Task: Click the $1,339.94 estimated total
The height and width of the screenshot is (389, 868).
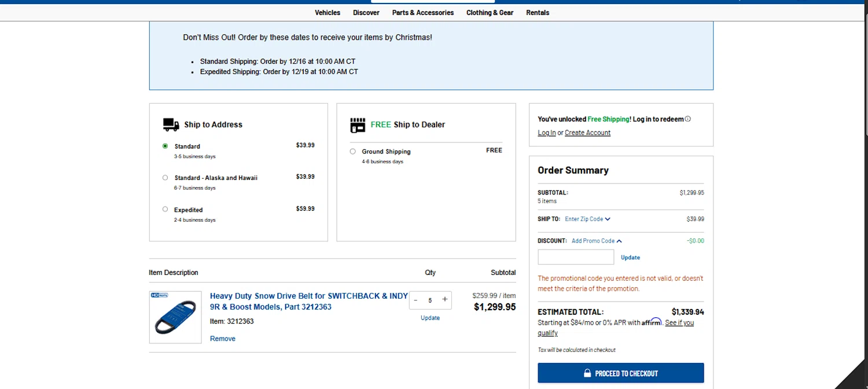Action: tap(688, 312)
